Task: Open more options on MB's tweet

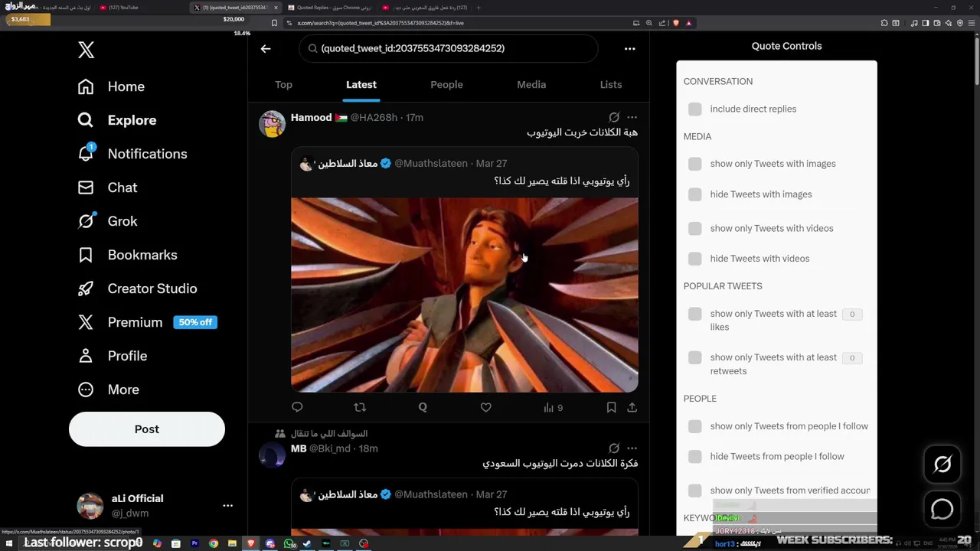Action: pos(632,448)
